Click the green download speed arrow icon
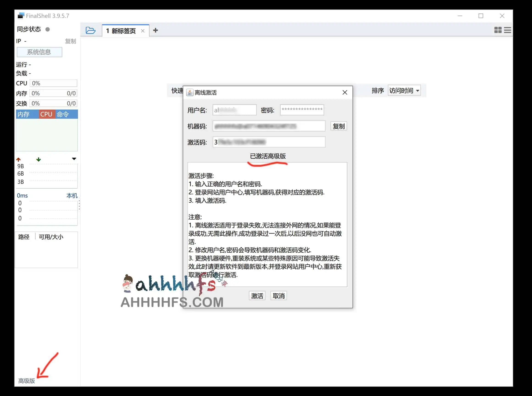Viewport: 532px width, 396px height. 38,159
